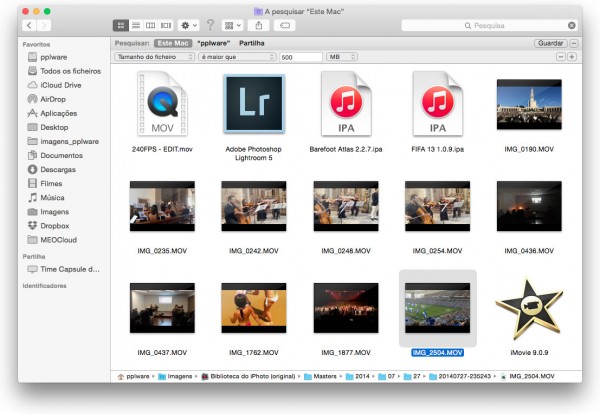Select iMovie 9.0.9 star icon
600x414 pixels.
[x=529, y=309]
